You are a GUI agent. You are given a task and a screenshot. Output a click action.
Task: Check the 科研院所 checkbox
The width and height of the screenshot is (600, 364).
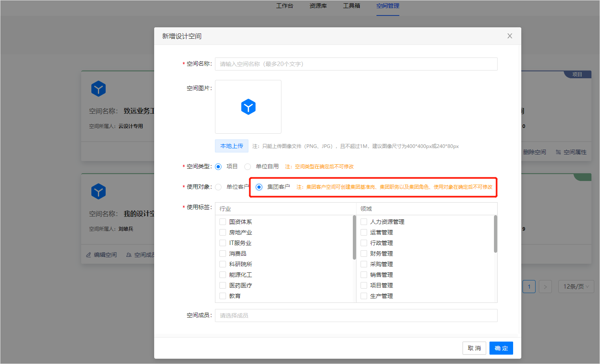pyautogui.click(x=223, y=264)
